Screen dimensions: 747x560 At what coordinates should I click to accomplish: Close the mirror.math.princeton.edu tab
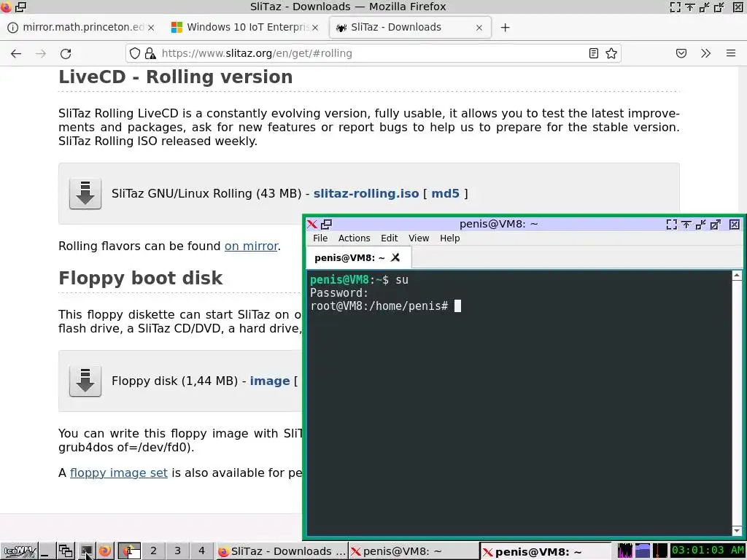pos(151,28)
